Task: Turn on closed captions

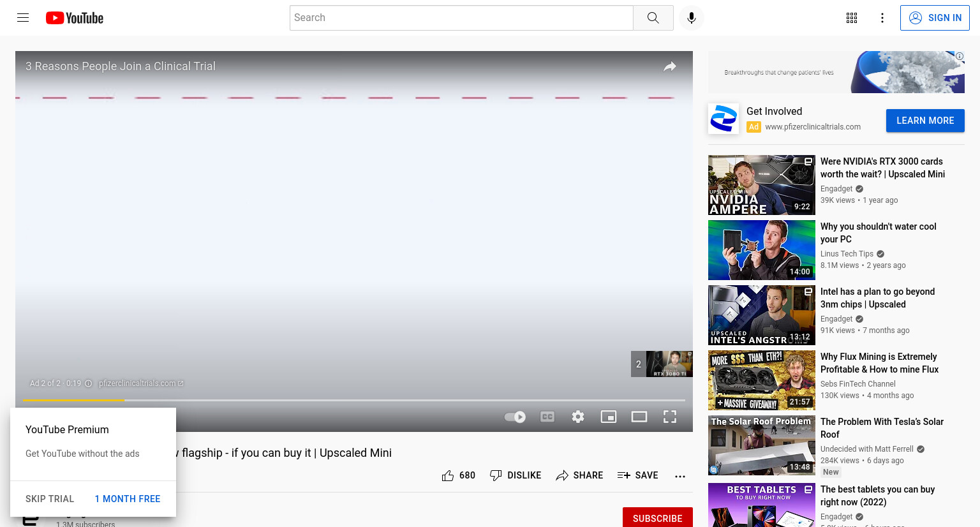Action: [x=547, y=417]
